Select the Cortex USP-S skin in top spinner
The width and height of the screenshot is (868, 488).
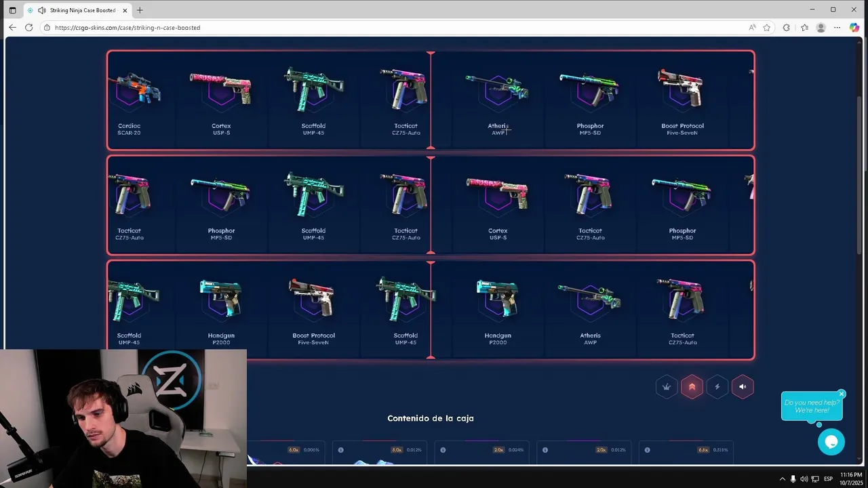221,100
